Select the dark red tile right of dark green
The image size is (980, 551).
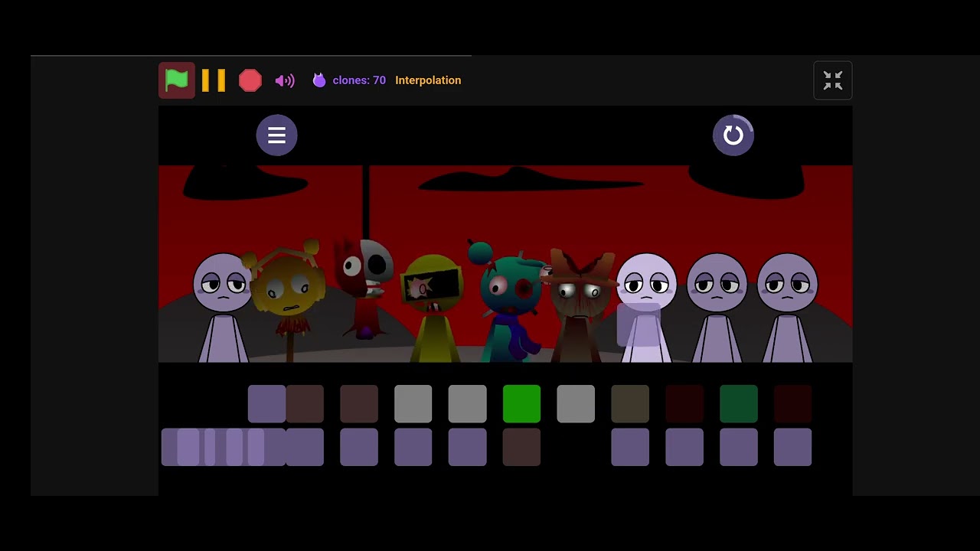click(x=792, y=404)
